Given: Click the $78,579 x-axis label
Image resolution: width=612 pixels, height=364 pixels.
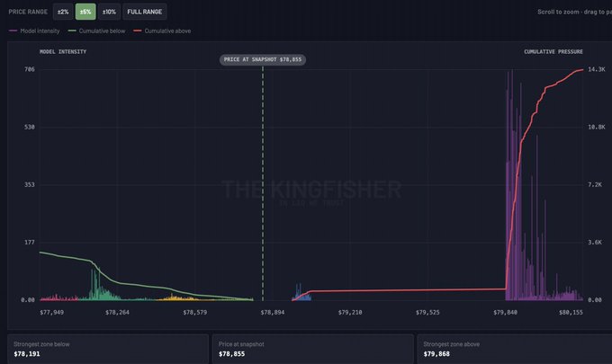Looking at the screenshot, I should pos(195,313).
